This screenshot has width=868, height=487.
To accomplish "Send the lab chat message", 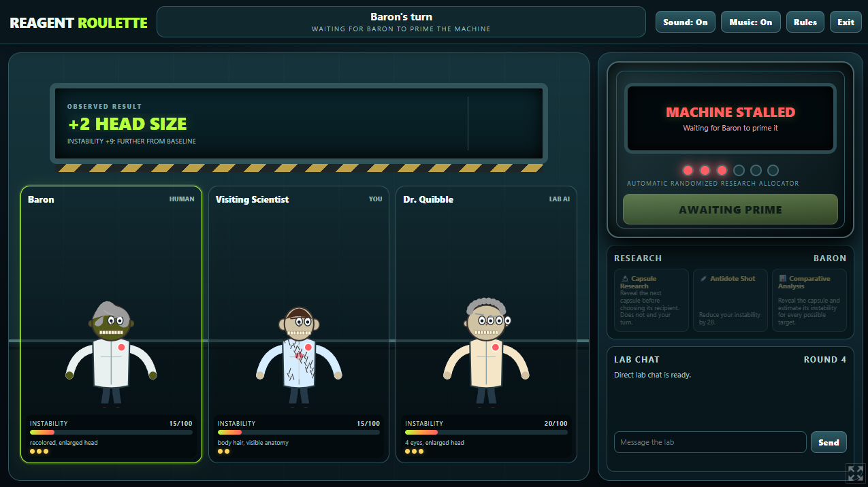I will (829, 442).
